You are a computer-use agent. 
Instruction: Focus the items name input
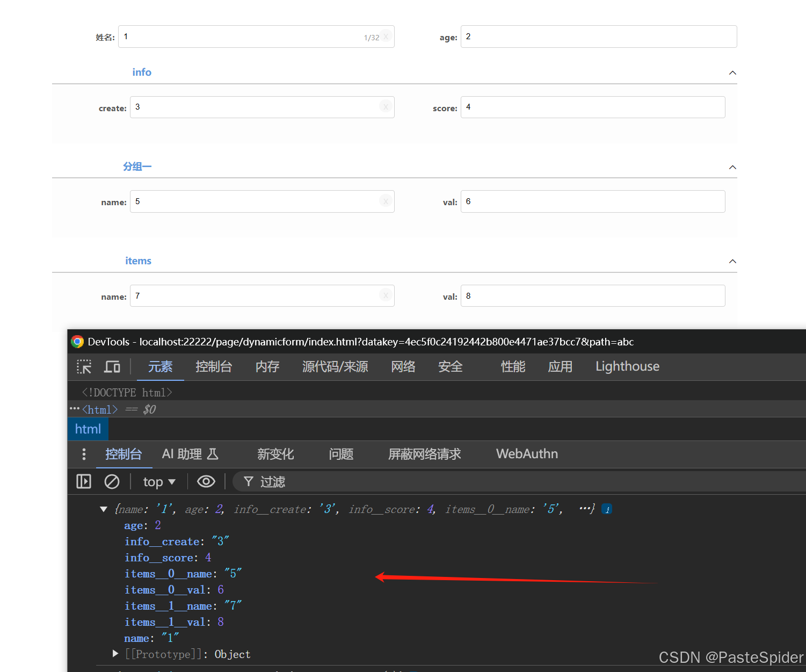262,295
